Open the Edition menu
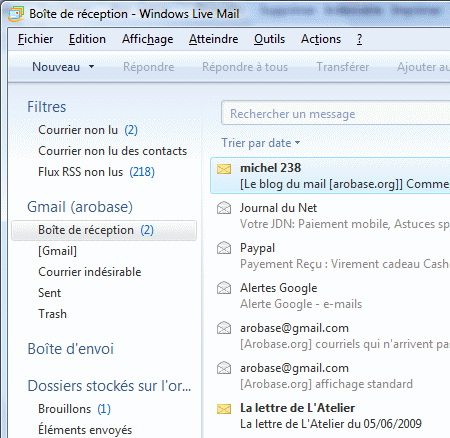This screenshot has height=438, width=450. (87, 39)
